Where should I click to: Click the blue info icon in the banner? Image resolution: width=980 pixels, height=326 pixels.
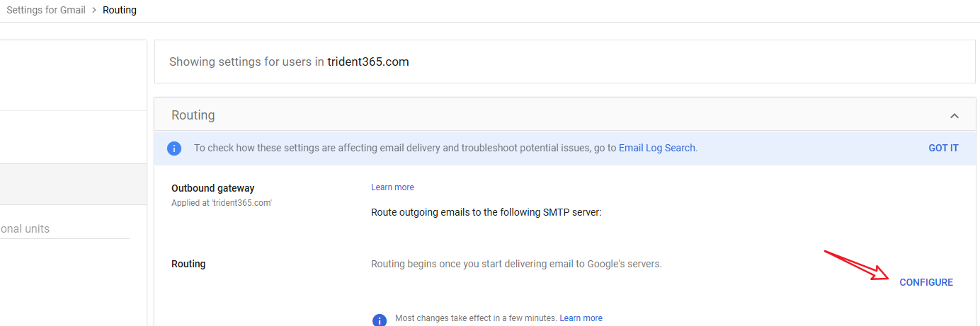174,149
